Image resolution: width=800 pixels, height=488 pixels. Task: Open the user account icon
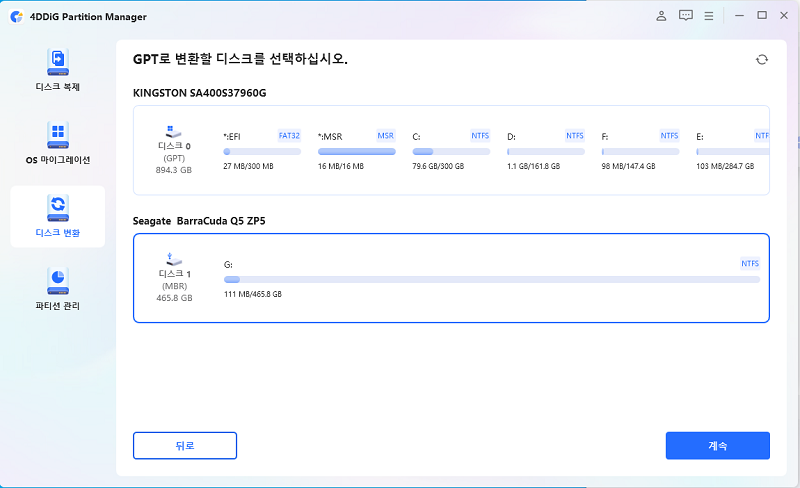point(661,16)
